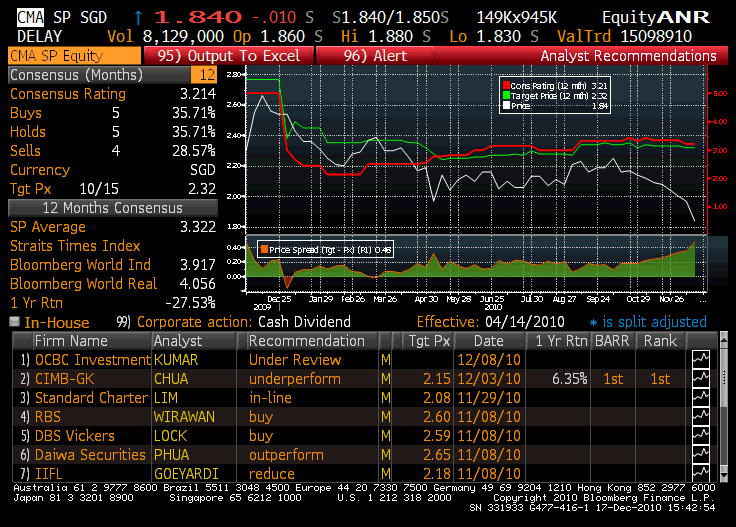
Task: Edit the Consensus months value 12
Action: tap(204, 75)
